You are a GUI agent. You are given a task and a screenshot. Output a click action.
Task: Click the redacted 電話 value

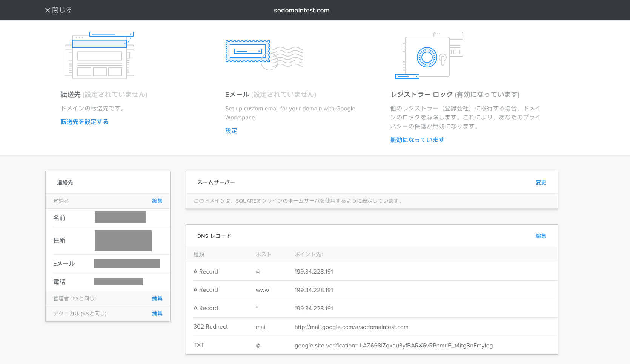[x=118, y=281]
